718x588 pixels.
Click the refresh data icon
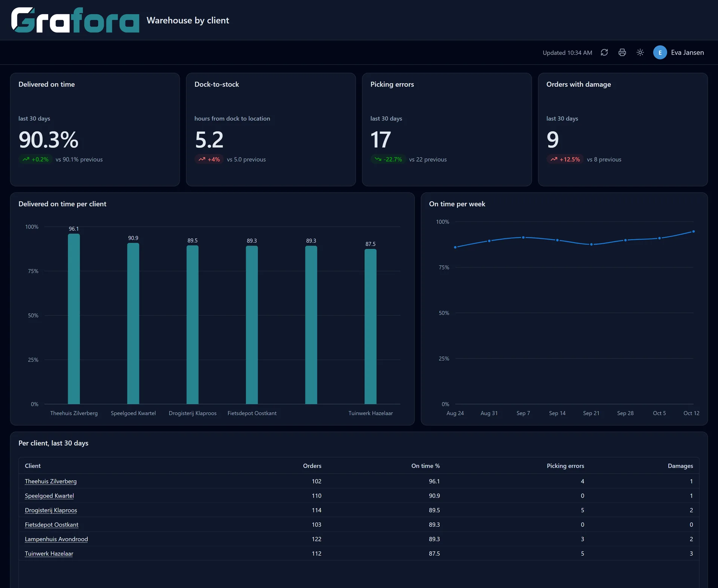click(604, 53)
